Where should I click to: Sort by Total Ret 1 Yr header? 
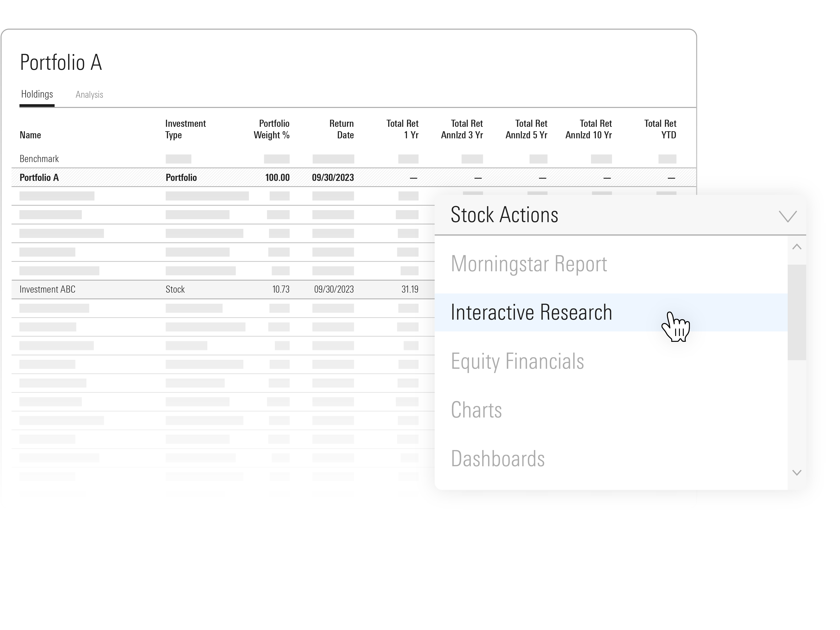[402, 129]
